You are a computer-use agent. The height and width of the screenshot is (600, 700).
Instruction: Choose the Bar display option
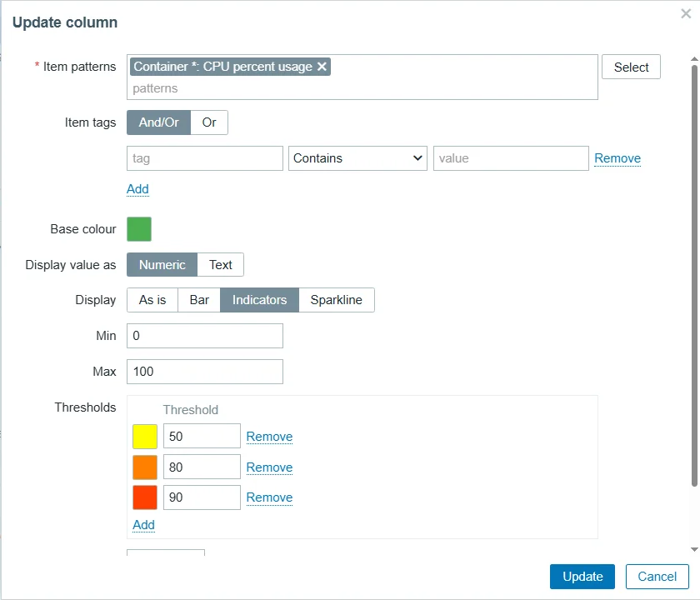coord(199,300)
